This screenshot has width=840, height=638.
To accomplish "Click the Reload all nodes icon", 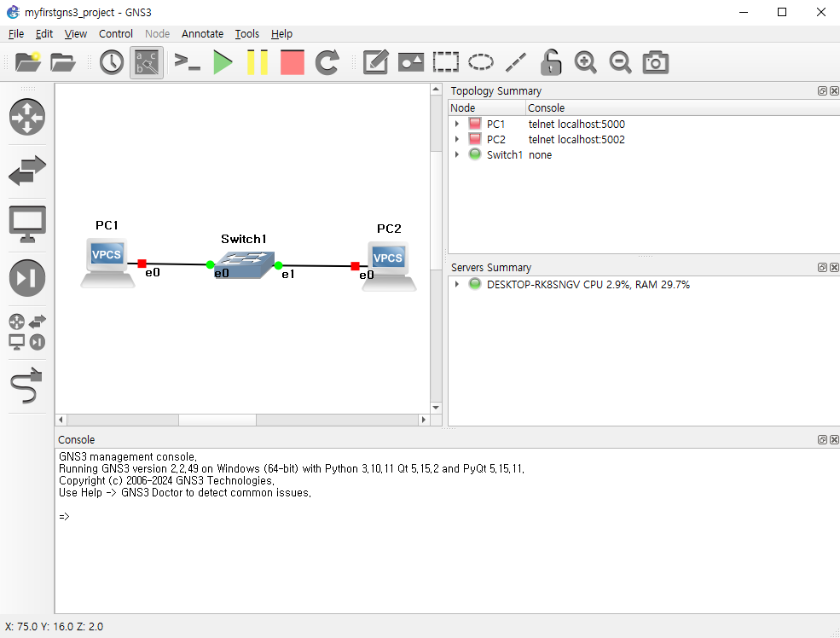I will tap(327, 62).
